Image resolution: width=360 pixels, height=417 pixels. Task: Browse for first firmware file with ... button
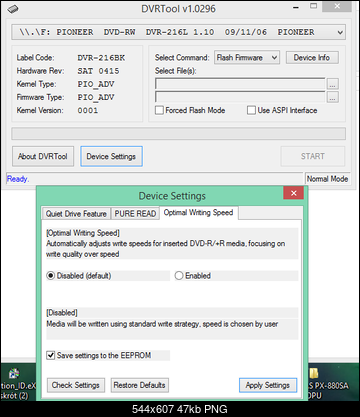pos(333,84)
